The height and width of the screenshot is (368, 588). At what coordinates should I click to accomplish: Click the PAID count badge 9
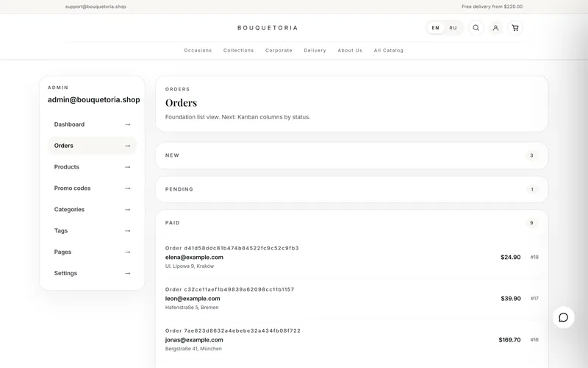[x=531, y=223]
